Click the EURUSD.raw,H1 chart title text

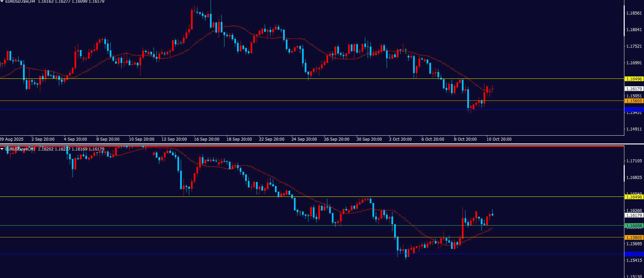point(20,149)
